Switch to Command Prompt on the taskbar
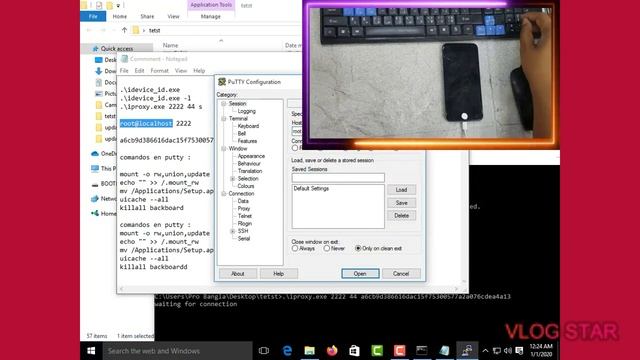The height and width of the screenshot is (360, 640). (422, 350)
